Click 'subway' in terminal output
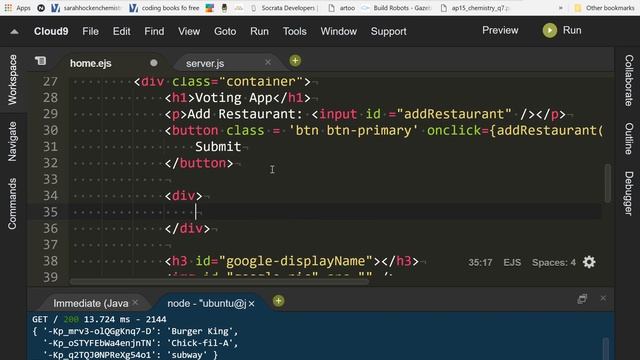The width and height of the screenshot is (640, 360). click(x=187, y=355)
